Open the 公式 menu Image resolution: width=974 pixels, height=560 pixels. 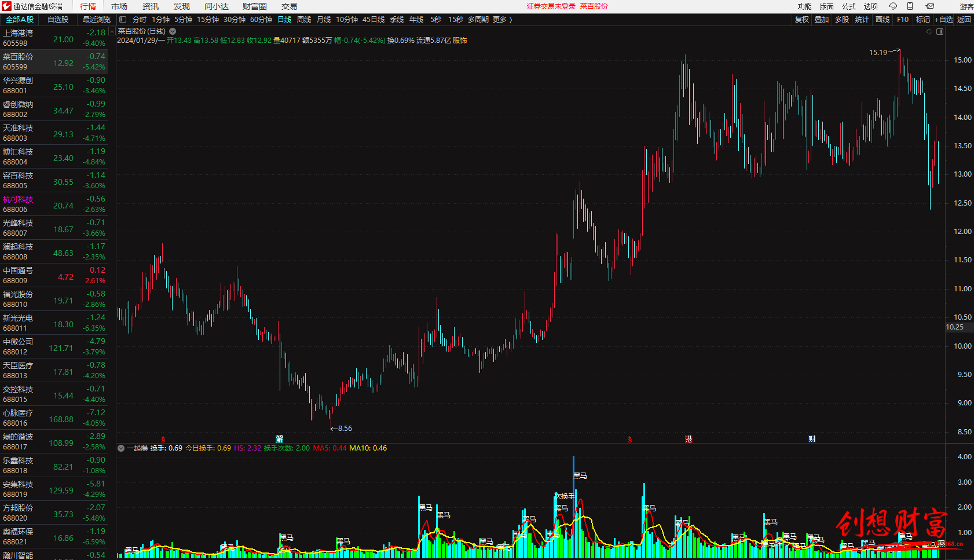pos(849,6)
